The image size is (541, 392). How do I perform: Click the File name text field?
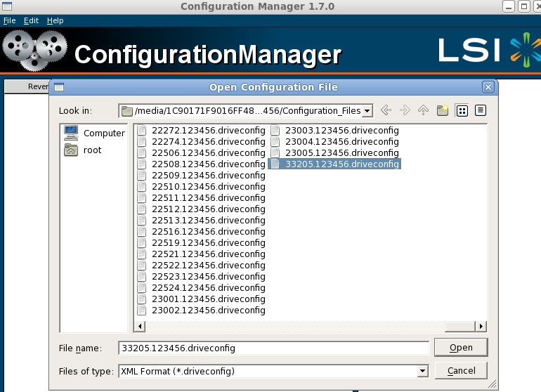[273, 348]
